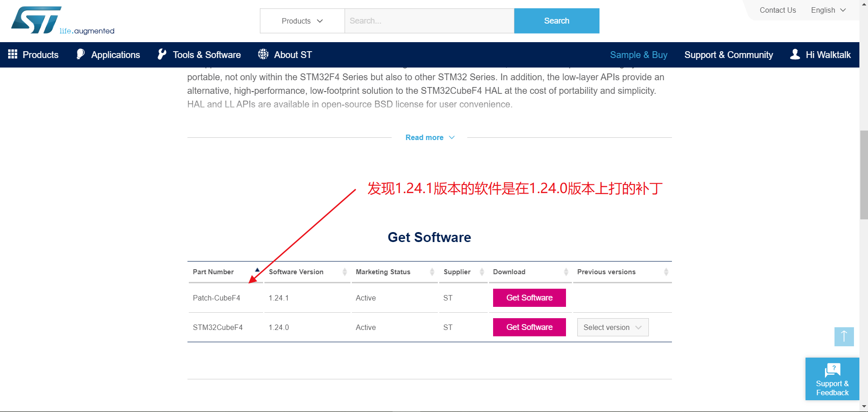Open the Support & Community menu
Image resolution: width=868 pixels, height=412 pixels.
729,54
